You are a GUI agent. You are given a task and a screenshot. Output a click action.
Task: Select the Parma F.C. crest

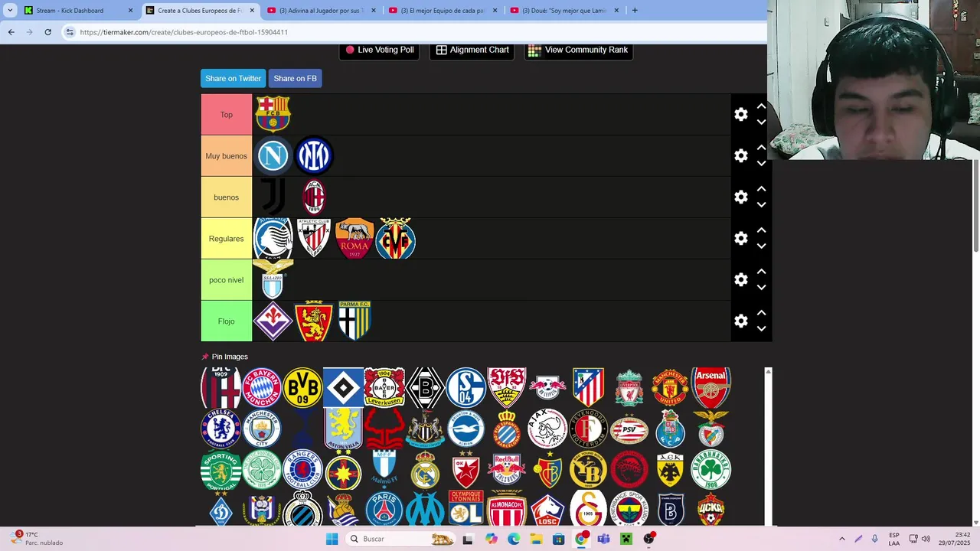pyautogui.click(x=354, y=321)
